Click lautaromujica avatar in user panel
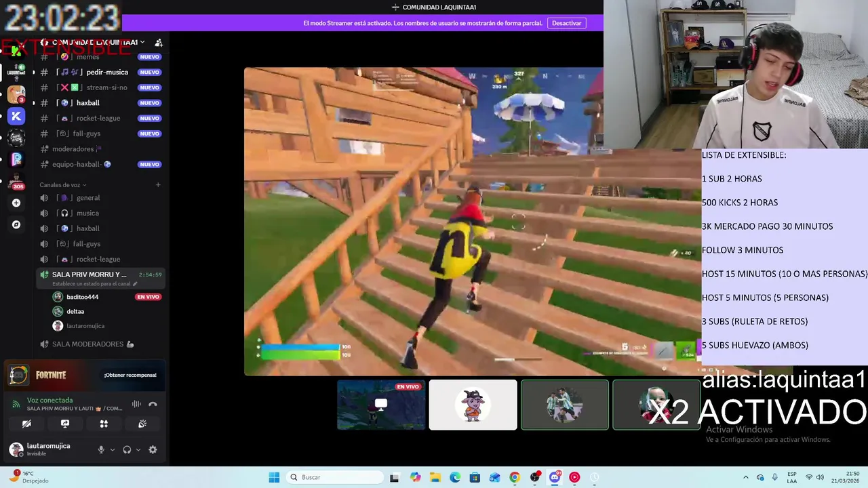Image resolution: width=868 pixels, height=488 pixels. [x=16, y=449]
